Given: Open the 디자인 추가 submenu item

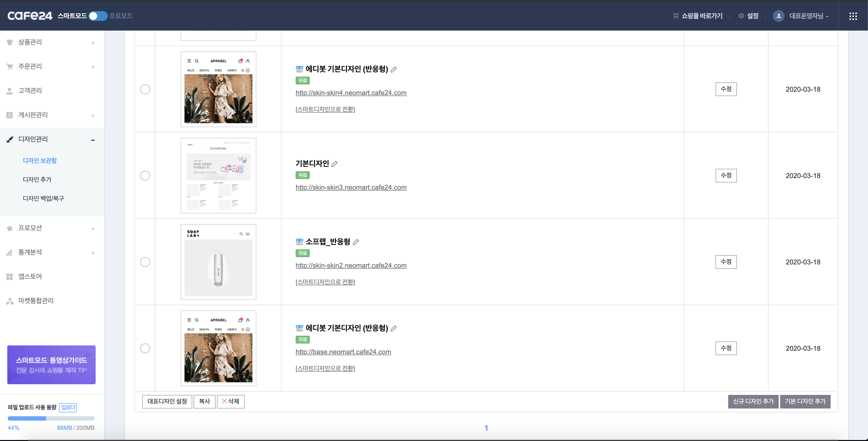Looking at the screenshot, I should (x=37, y=180).
